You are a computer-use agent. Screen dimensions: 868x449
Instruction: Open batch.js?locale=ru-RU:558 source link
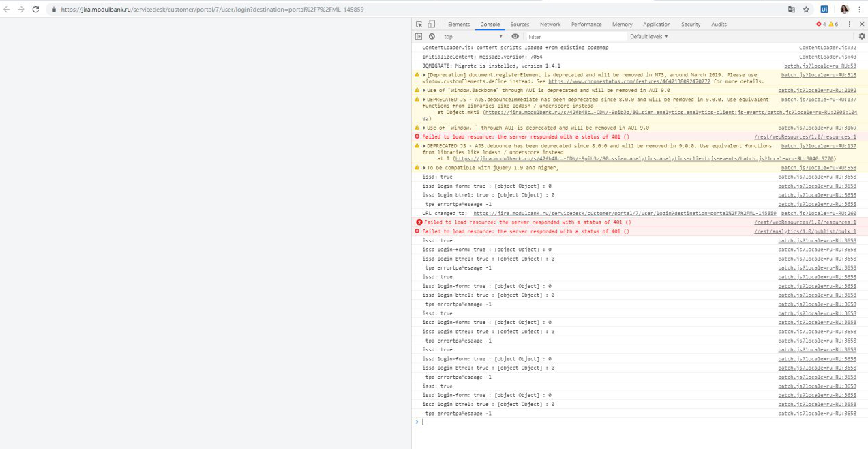coord(819,168)
